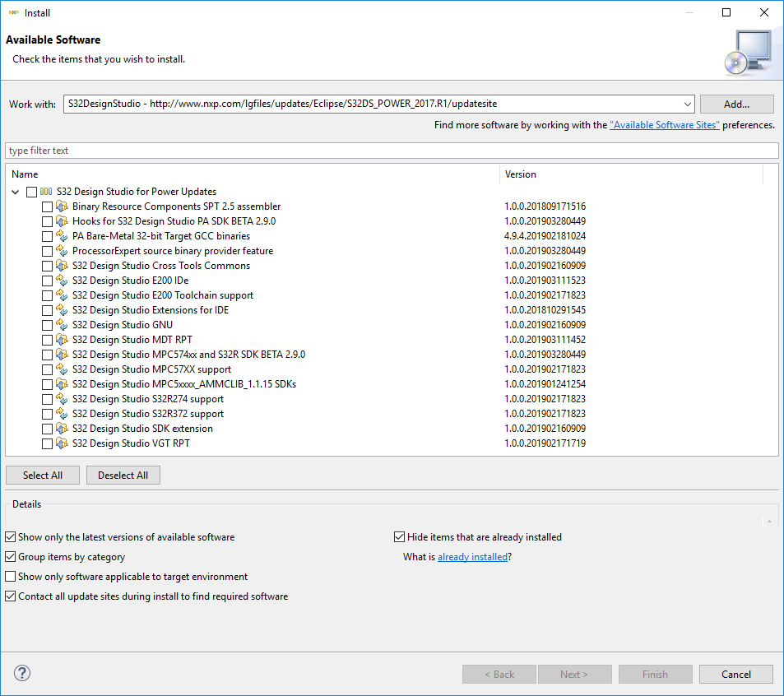Click the icon next to PA Bare-Metal GCC binaries
The width and height of the screenshot is (784, 696).
tap(62, 236)
